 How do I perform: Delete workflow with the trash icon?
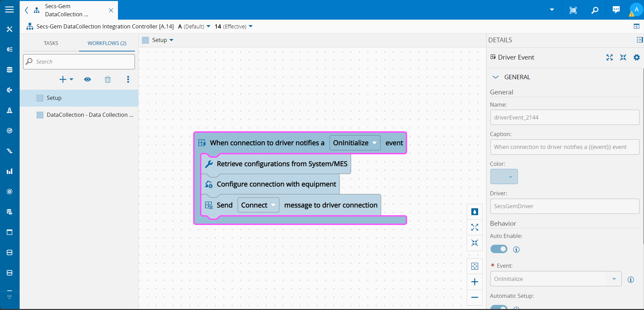108,80
